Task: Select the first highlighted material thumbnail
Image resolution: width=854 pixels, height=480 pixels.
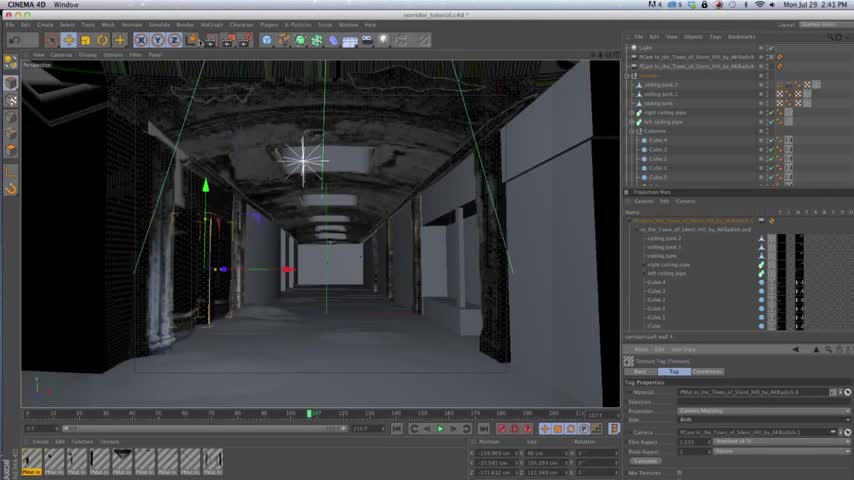Action: pos(32,461)
